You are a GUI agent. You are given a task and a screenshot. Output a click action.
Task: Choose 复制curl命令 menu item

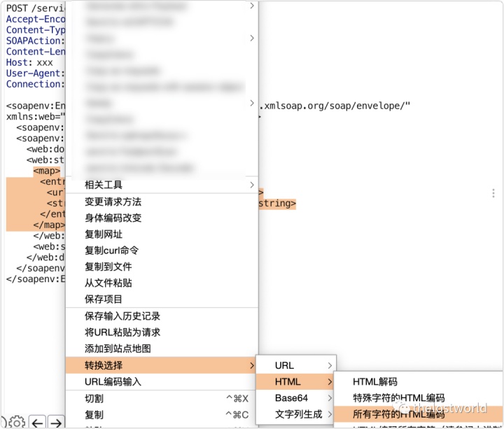(162, 251)
